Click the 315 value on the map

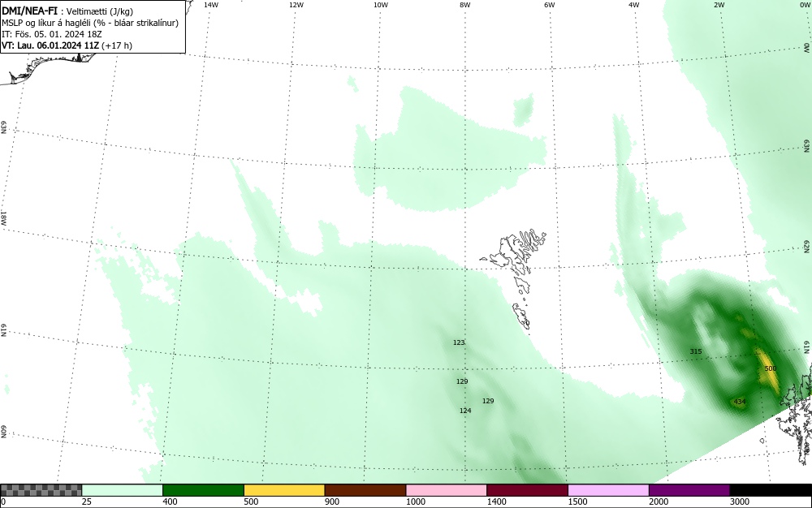coord(696,351)
